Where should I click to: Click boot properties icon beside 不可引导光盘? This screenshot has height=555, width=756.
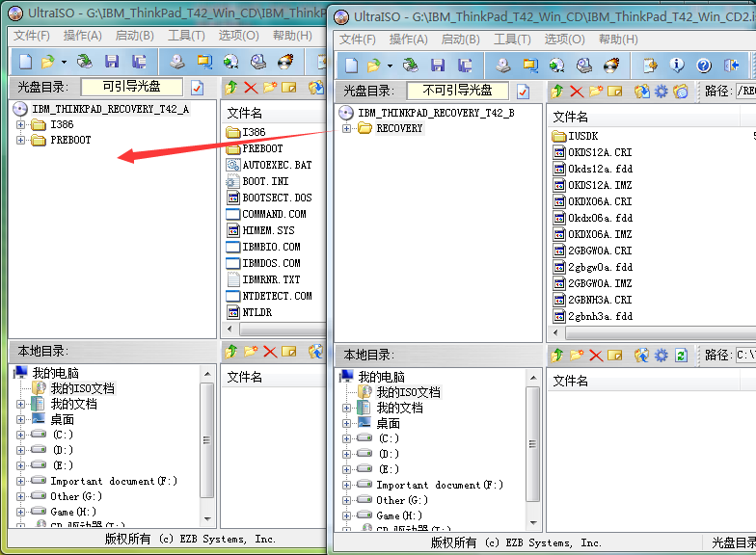click(524, 91)
